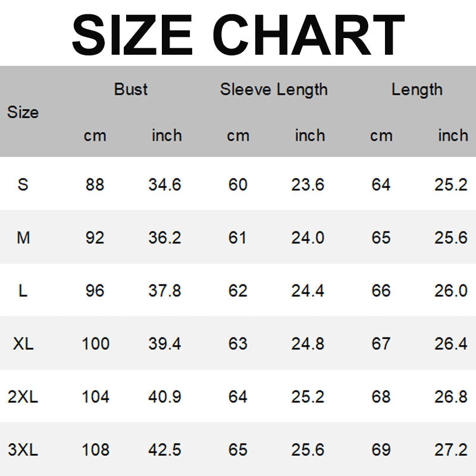Select the M size row label
476x476 pixels.
click(23, 237)
